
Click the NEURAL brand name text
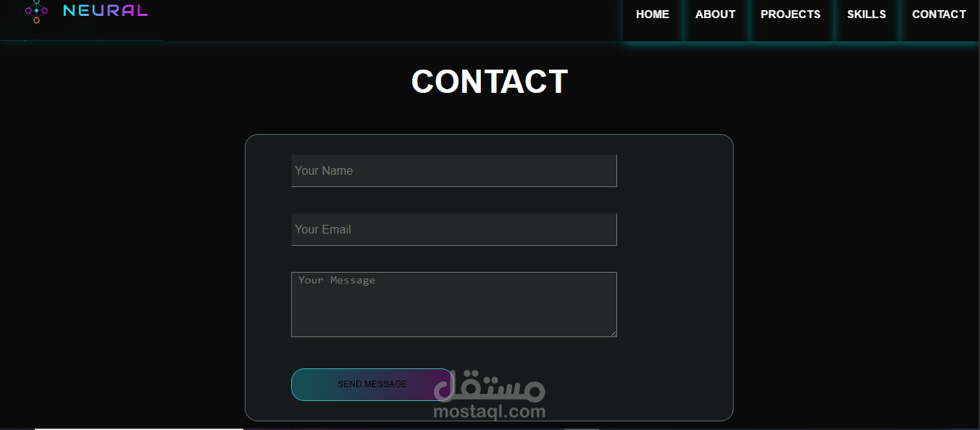point(106,11)
